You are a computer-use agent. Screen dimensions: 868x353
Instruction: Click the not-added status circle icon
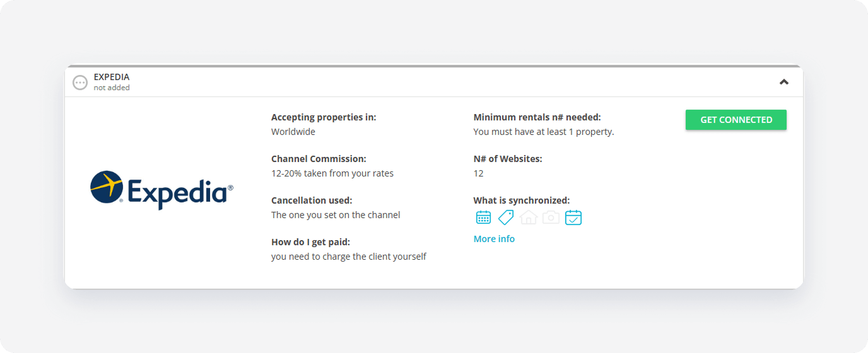point(80,83)
